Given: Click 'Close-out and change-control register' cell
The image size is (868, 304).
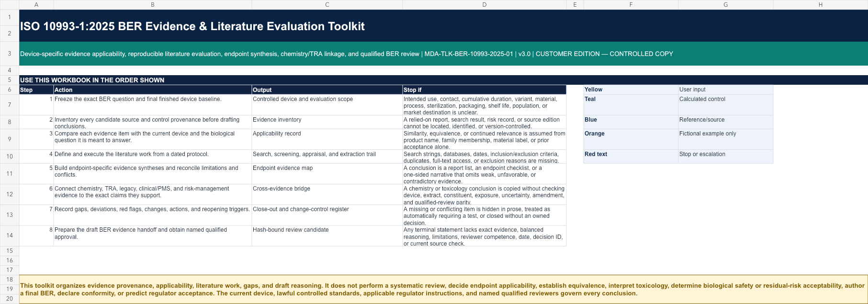Looking at the screenshot, I should pos(327,215).
